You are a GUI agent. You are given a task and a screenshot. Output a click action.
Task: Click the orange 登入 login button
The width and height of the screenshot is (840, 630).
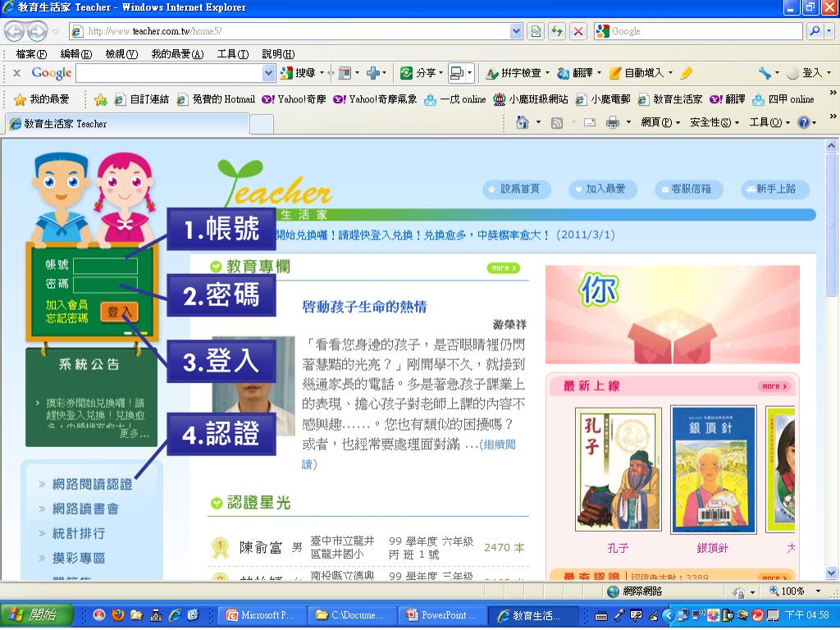[x=119, y=312]
